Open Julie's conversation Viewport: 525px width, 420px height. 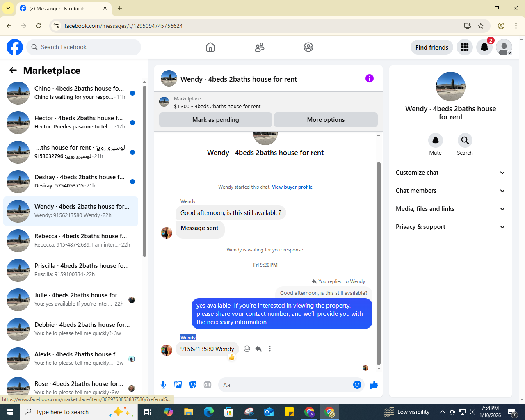pyautogui.click(x=71, y=299)
